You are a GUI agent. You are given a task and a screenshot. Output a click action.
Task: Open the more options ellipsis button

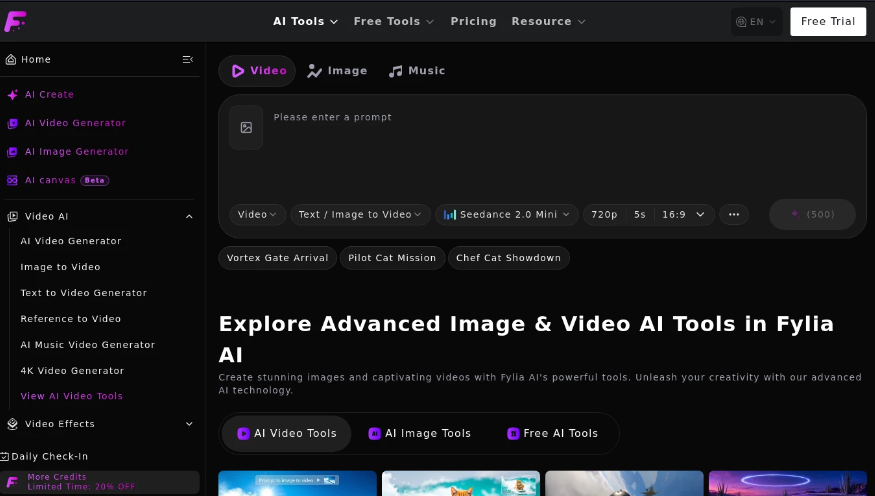click(x=734, y=214)
